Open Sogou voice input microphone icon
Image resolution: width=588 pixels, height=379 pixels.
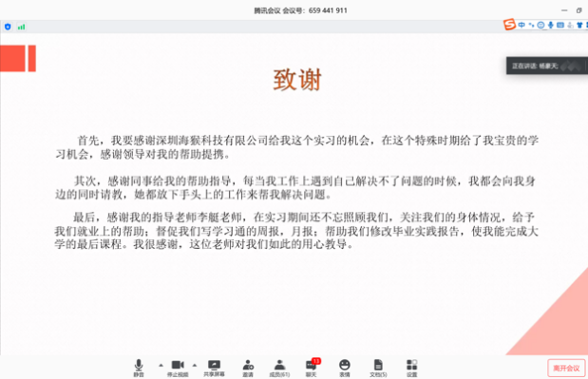point(551,25)
